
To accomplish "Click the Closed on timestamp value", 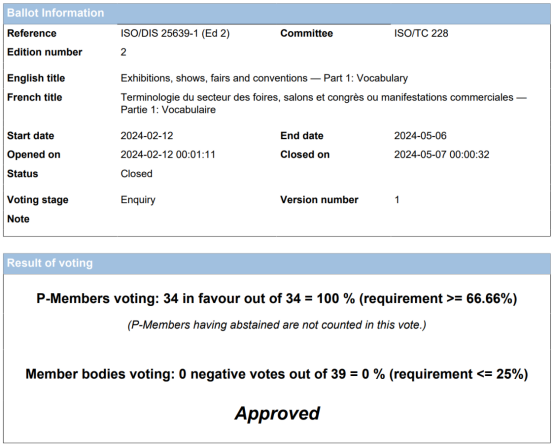I will coord(442,154).
